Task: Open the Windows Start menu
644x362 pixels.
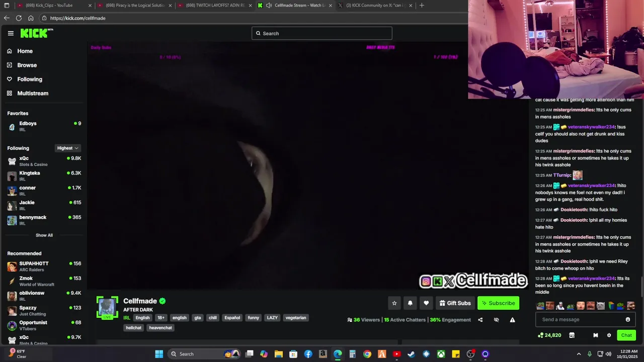Action: 159,354
